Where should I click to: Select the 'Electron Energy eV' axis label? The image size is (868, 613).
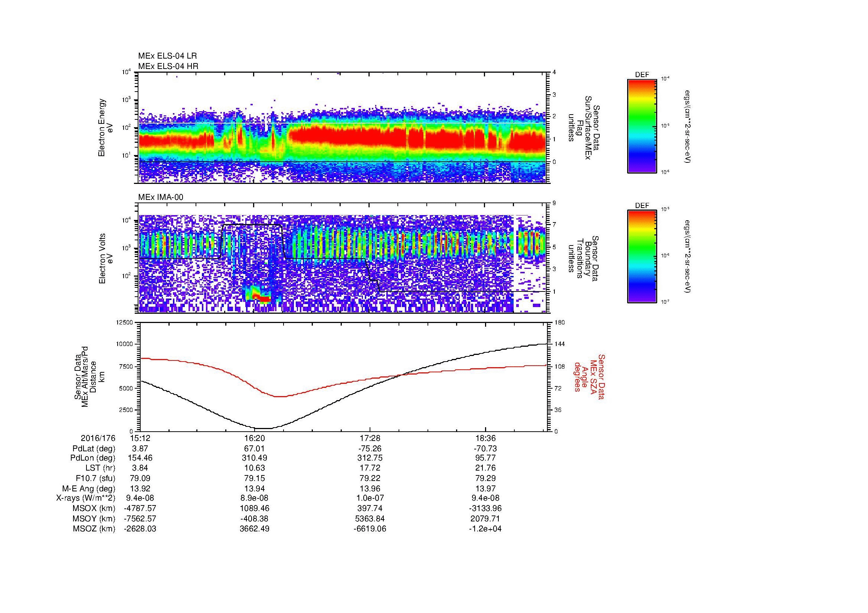(x=105, y=128)
